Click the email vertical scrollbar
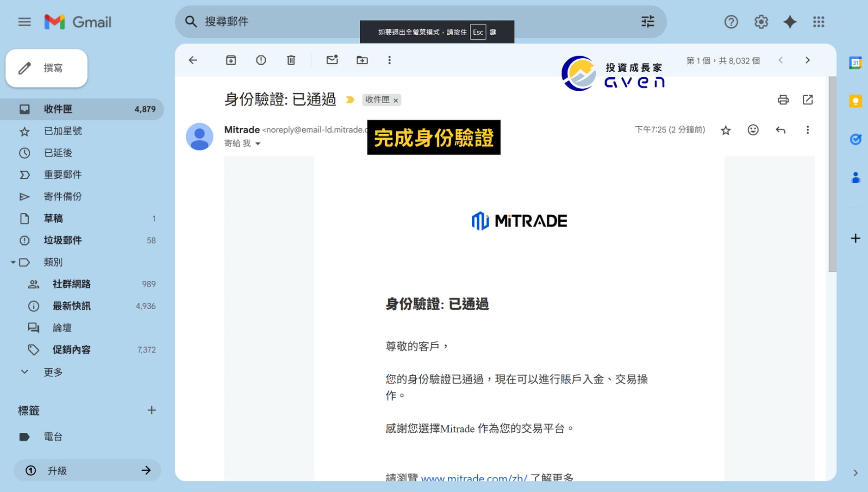The image size is (868, 492). coord(832,174)
